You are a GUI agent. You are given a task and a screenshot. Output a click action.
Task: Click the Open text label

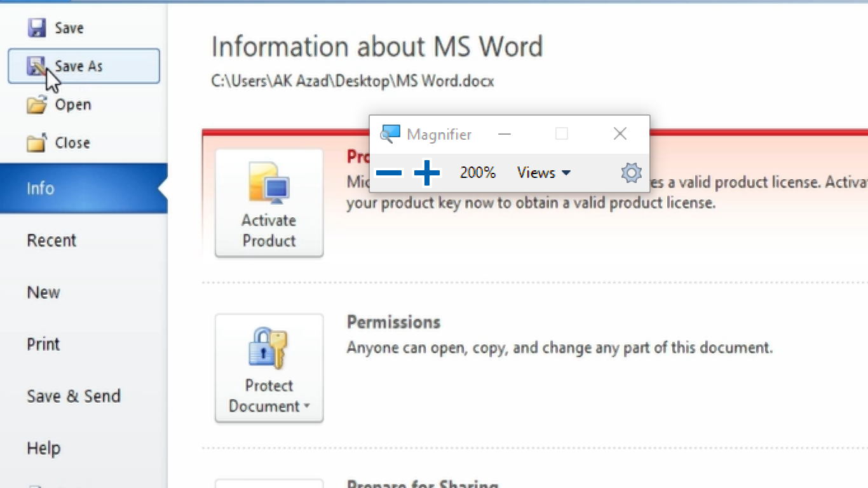[73, 105]
